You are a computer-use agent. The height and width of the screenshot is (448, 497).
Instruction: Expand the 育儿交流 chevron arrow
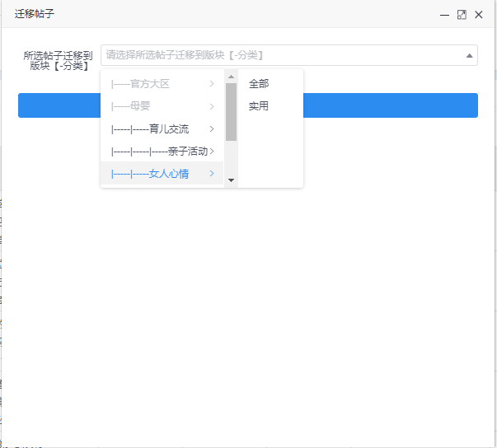pyautogui.click(x=212, y=128)
